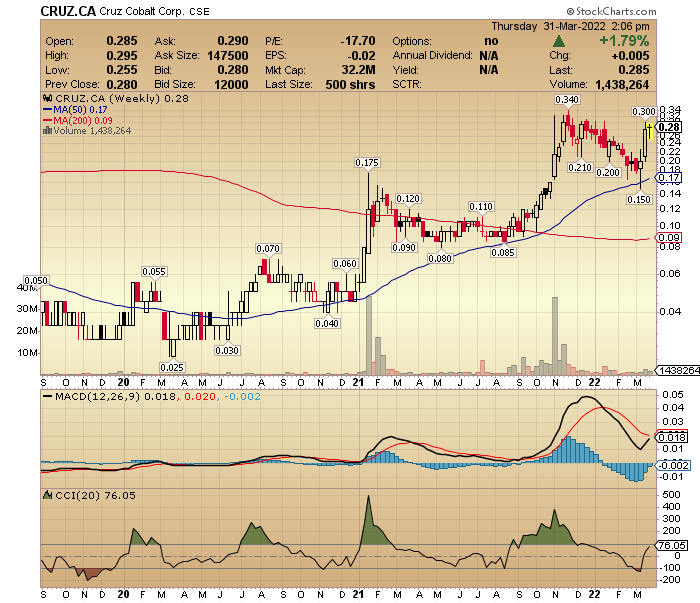The width and height of the screenshot is (700, 603).
Task: Click the 0.300 recent high price label
Action: click(x=643, y=112)
